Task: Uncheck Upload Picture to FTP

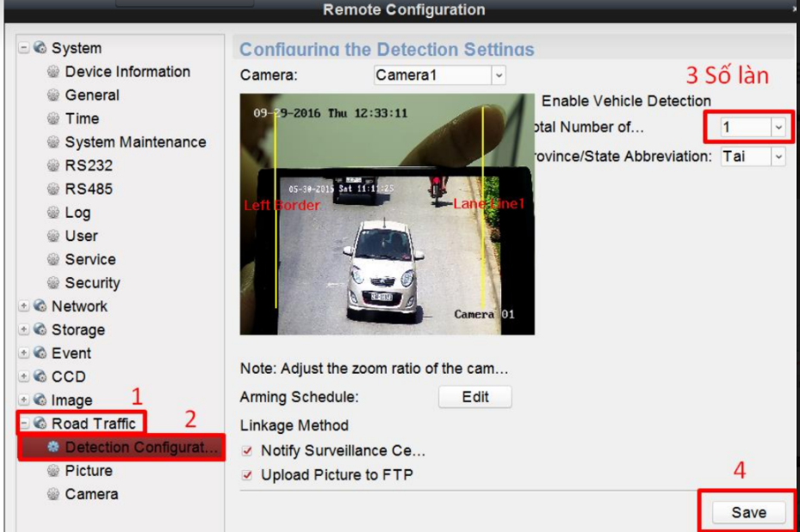Action: [x=248, y=474]
